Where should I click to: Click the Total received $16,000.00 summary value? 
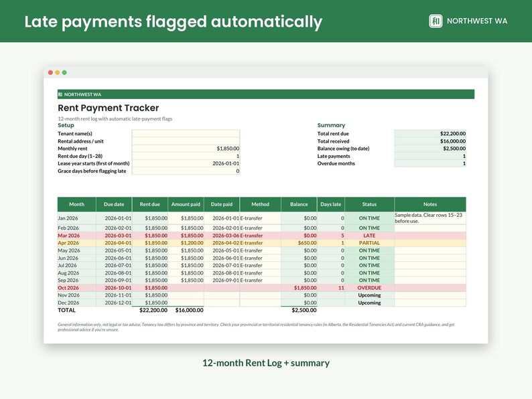click(430, 141)
